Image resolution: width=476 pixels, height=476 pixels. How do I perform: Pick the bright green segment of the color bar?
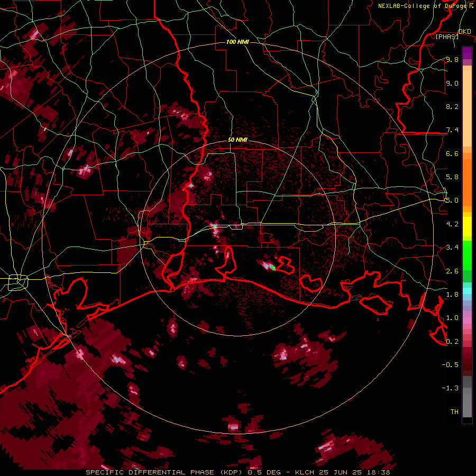tap(467, 255)
